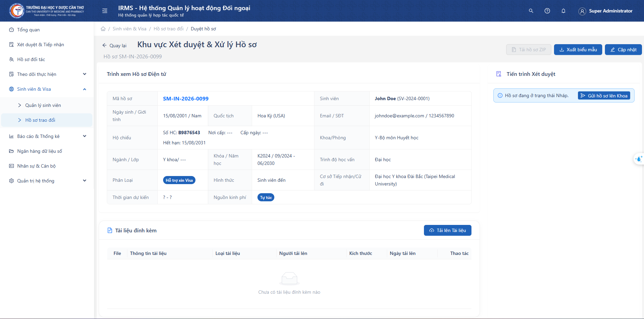Image resolution: width=644 pixels, height=319 pixels.
Task: Click Tải hồ sơ ZIP button
Action: [x=528, y=50]
